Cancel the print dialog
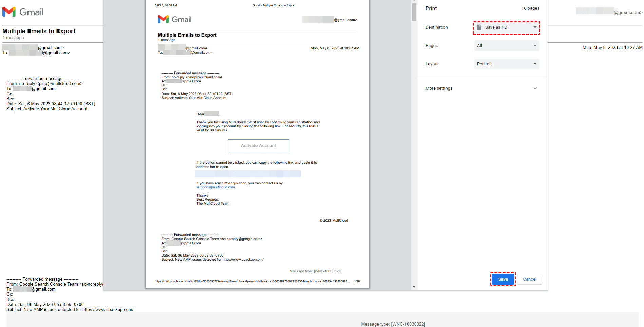The width and height of the screenshot is (644, 327). coord(530,279)
